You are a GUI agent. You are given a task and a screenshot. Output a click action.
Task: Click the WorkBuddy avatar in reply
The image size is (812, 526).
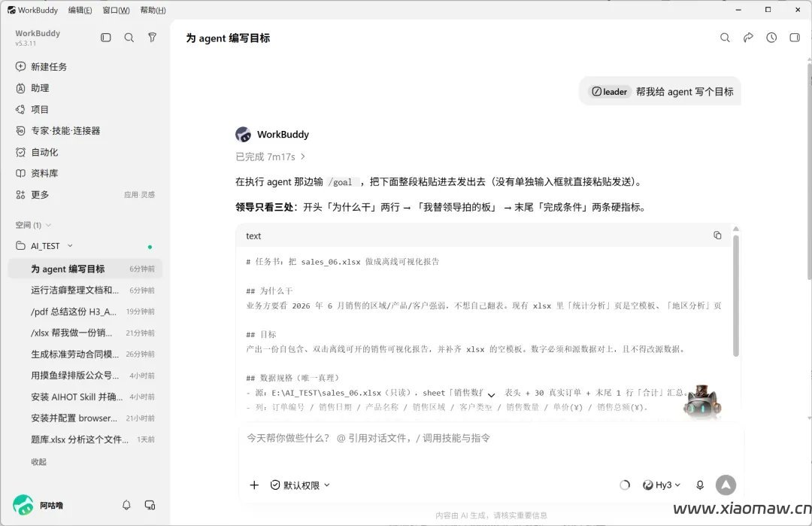[243, 134]
